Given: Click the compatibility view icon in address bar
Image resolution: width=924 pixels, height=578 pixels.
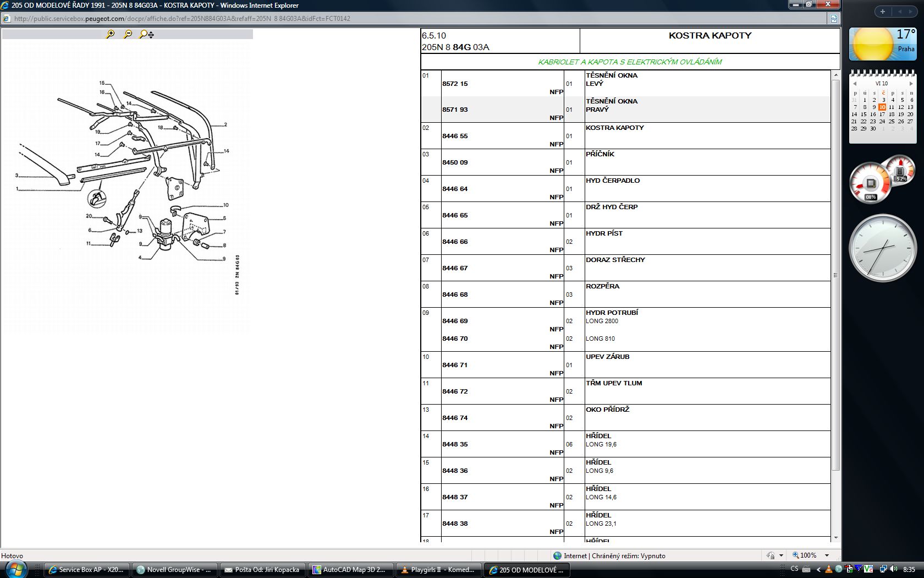Looking at the screenshot, I should tap(834, 19).
